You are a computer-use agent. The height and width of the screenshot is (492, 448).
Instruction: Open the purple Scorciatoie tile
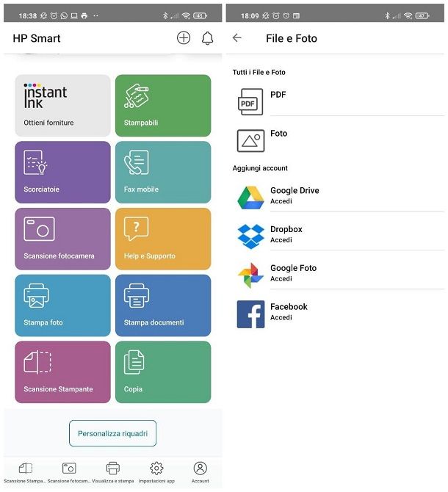pos(62,173)
